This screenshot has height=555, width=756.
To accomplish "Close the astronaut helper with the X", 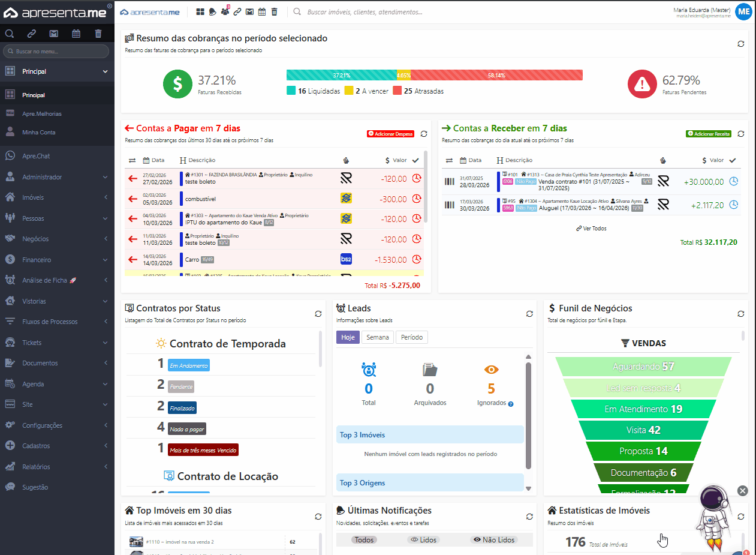I will tap(743, 491).
